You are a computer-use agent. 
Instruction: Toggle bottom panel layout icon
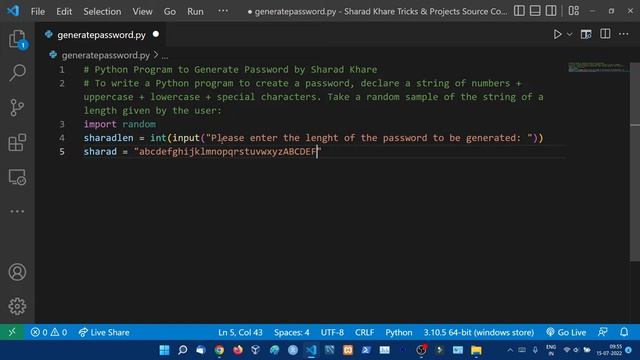tap(535, 11)
